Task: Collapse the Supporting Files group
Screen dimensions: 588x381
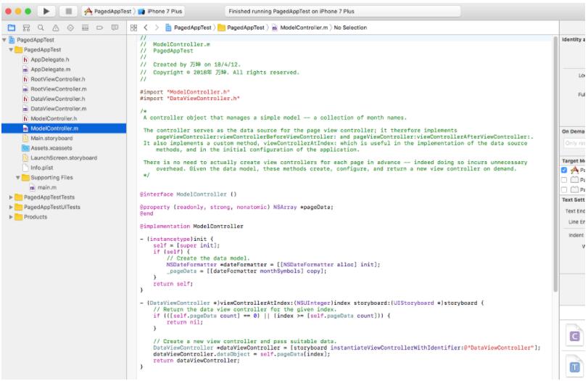Action: [17, 178]
